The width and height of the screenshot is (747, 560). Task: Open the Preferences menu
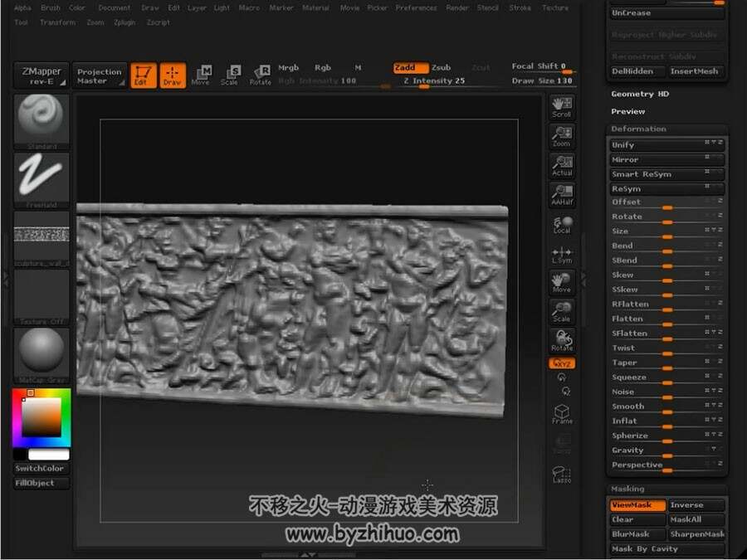416,8
